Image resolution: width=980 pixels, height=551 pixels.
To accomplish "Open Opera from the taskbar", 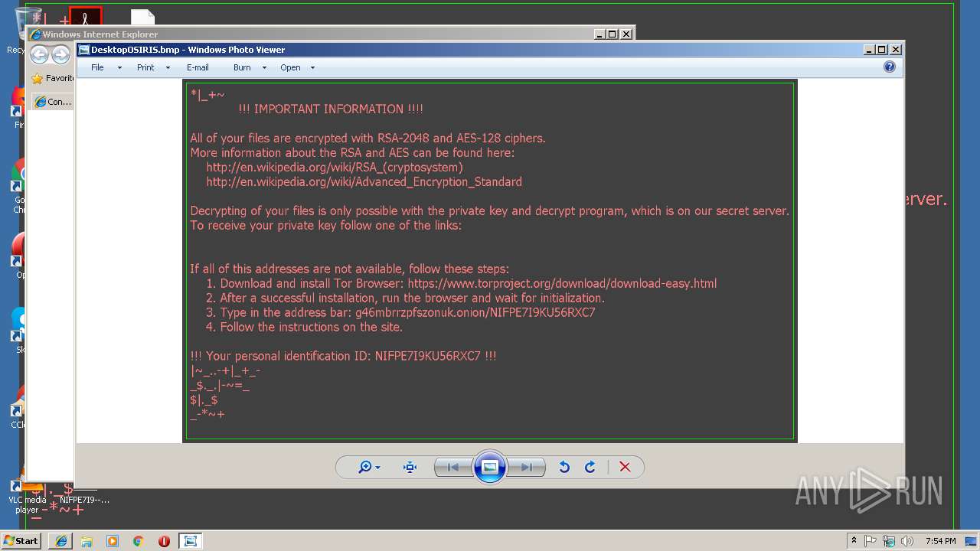I will 164,541.
